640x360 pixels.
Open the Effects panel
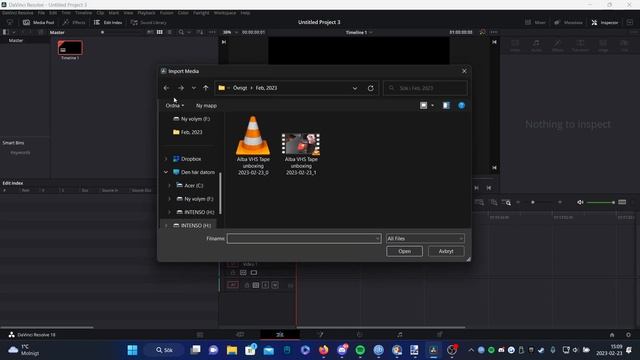pyautogui.click(x=74, y=22)
